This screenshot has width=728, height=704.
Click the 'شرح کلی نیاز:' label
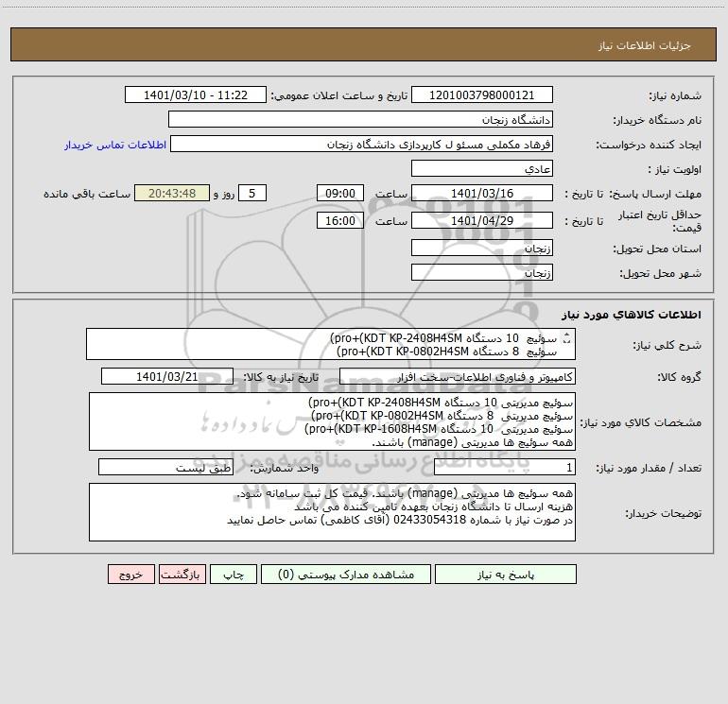(667, 345)
